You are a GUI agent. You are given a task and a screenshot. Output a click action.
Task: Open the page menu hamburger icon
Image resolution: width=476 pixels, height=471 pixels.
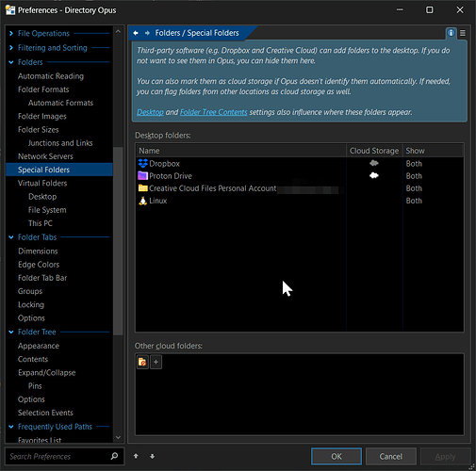[x=463, y=33]
